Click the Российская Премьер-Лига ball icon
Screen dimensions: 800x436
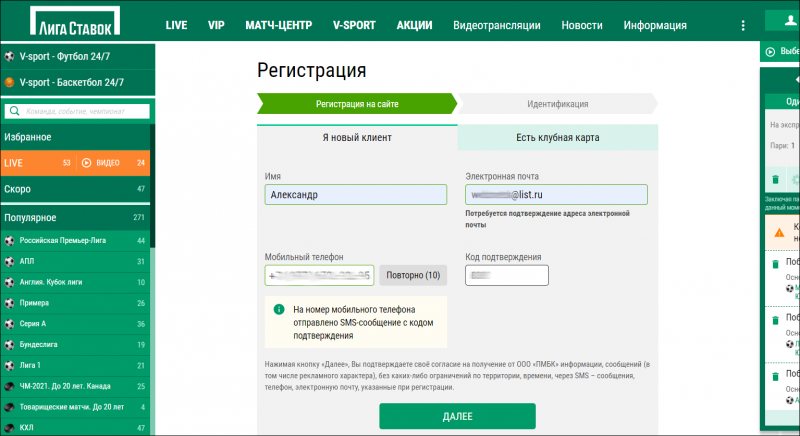pyautogui.click(x=9, y=241)
